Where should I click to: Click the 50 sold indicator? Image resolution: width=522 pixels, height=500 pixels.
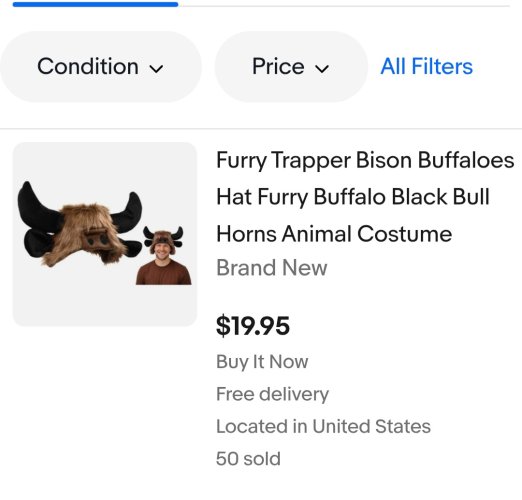coord(248,459)
